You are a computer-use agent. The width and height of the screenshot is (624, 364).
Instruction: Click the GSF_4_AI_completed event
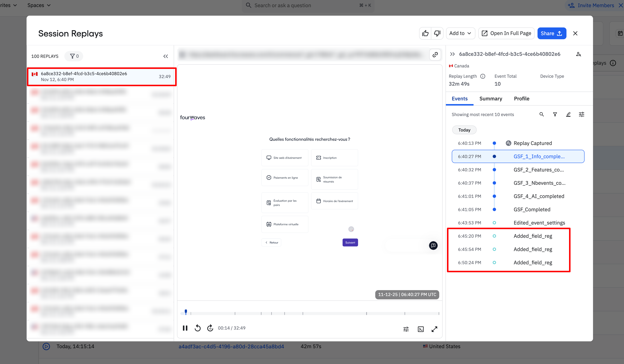[539, 196]
